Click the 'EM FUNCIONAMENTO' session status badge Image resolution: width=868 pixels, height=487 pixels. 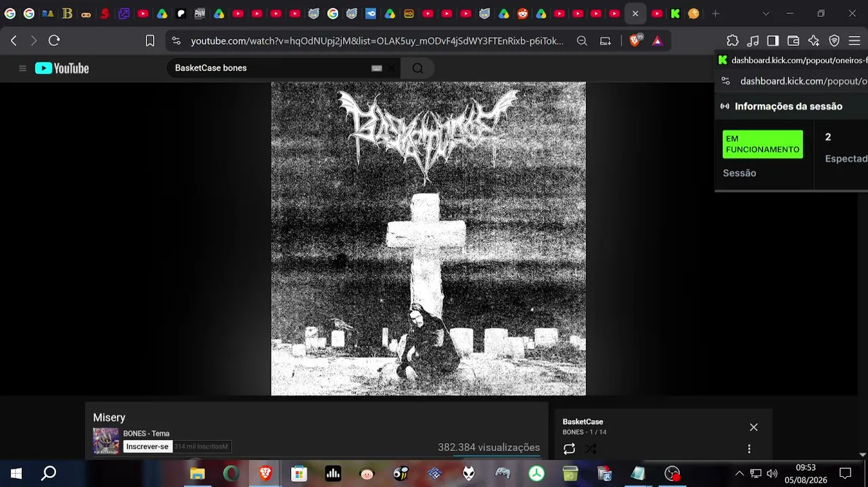point(762,144)
